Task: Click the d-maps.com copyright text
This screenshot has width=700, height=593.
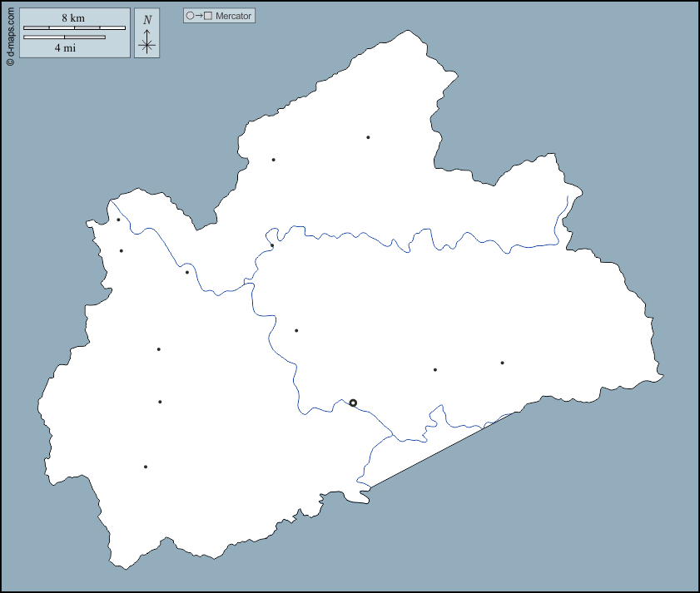Action: (11, 37)
